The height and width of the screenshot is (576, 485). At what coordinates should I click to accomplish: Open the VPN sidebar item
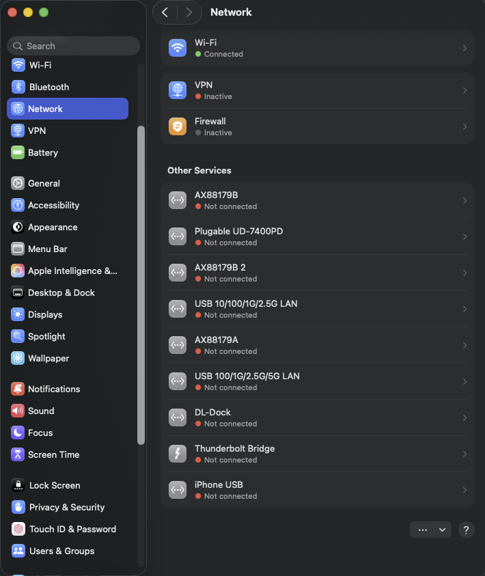(x=68, y=131)
